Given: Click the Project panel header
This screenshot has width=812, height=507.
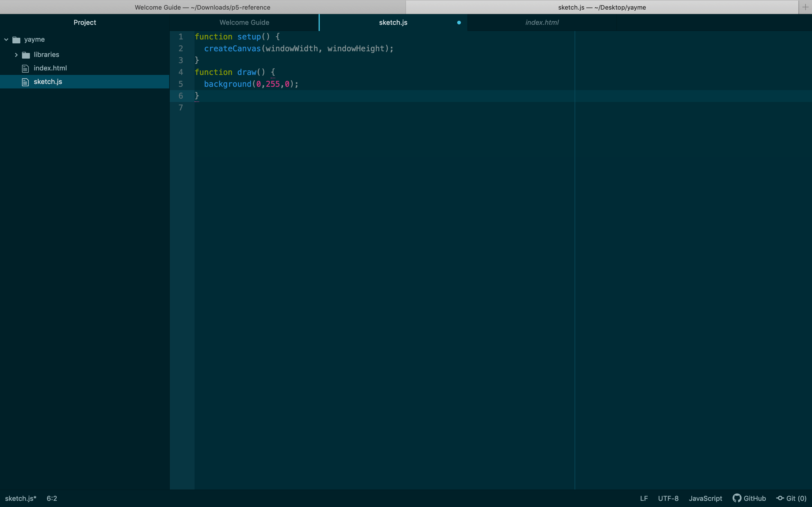Looking at the screenshot, I should pos(85,23).
